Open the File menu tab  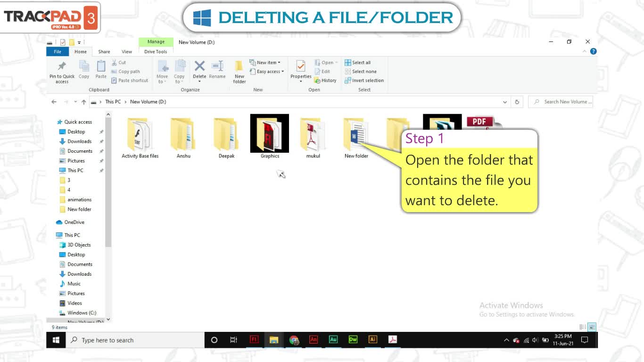pyautogui.click(x=58, y=51)
